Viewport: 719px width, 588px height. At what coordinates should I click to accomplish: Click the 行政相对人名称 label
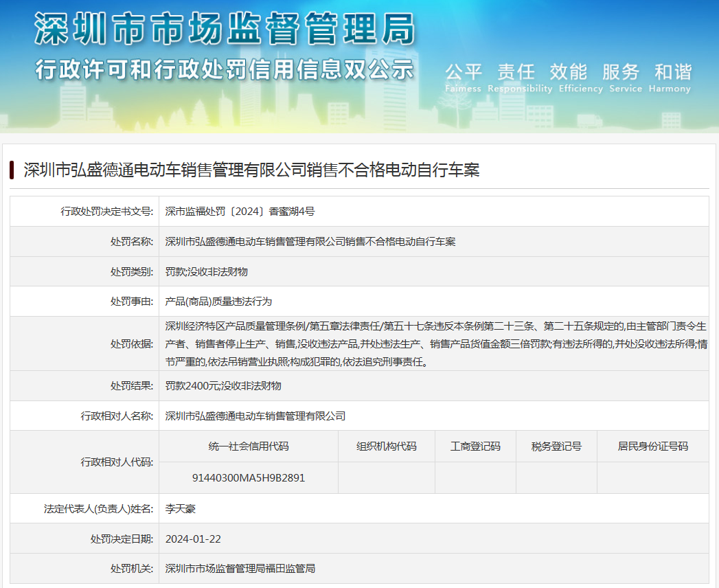[x=117, y=416]
